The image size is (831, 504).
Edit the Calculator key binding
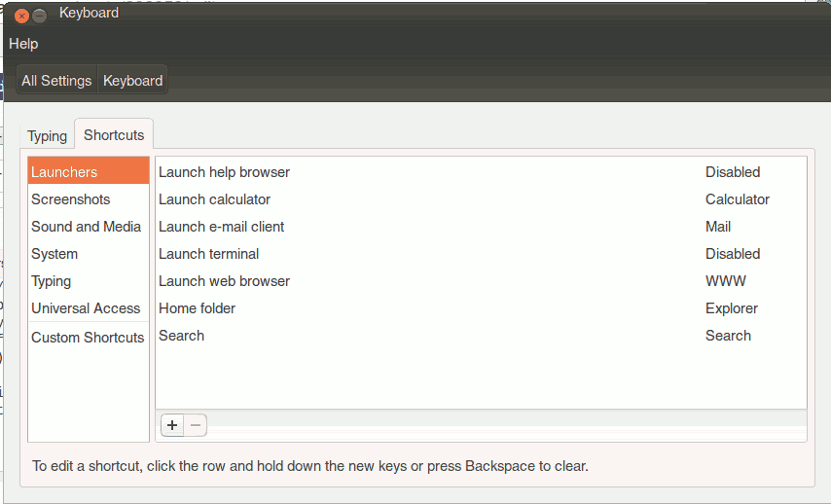pos(738,199)
